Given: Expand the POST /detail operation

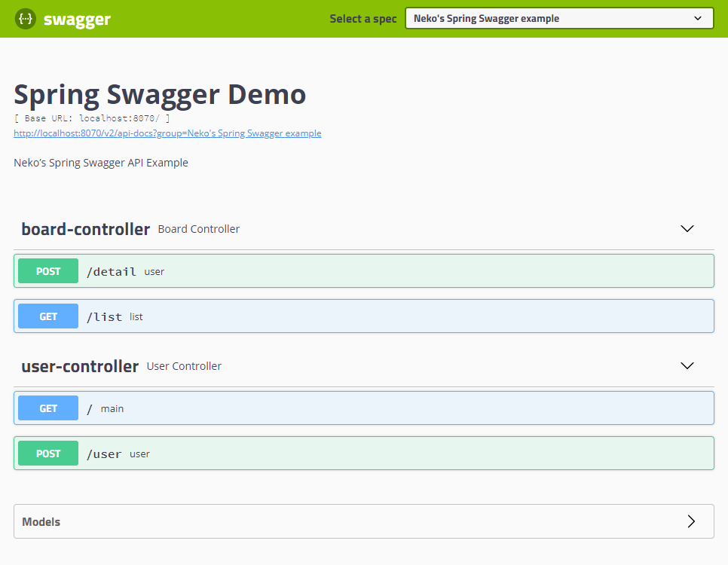Looking at the screenshot, I should (x=363, y=270).
